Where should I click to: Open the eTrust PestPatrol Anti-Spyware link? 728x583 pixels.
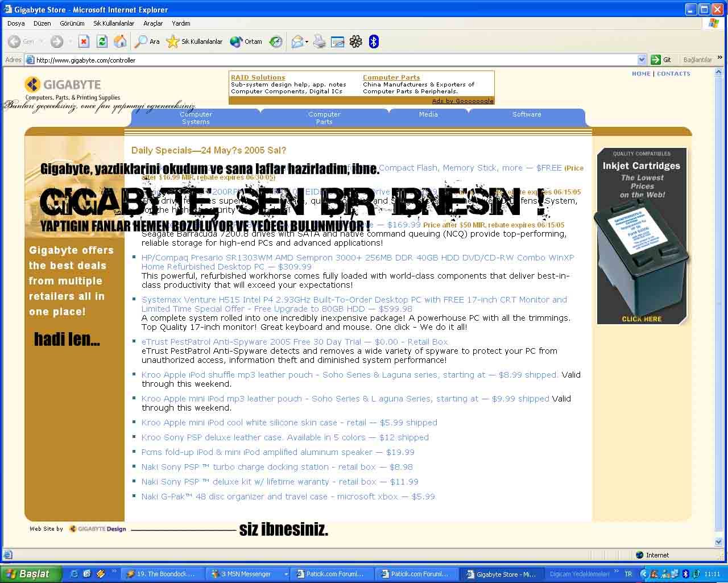click(295, 342)
